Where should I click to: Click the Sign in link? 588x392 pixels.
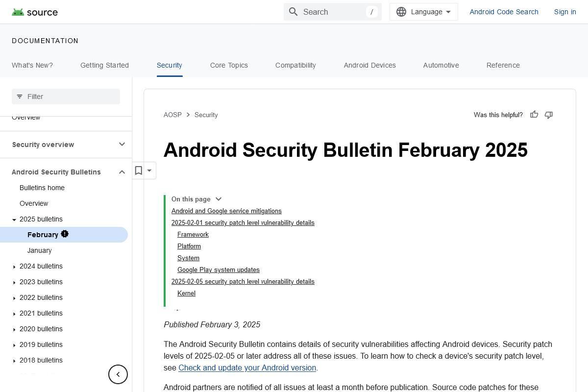[565, 12]
